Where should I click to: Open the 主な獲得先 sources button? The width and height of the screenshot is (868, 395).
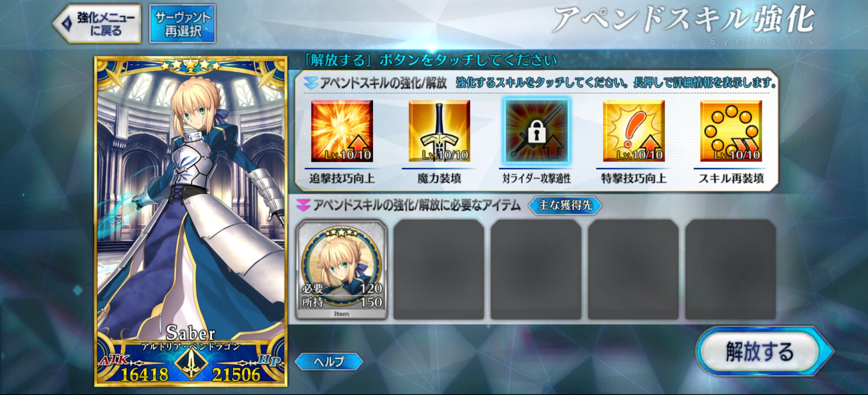(565, 205)
